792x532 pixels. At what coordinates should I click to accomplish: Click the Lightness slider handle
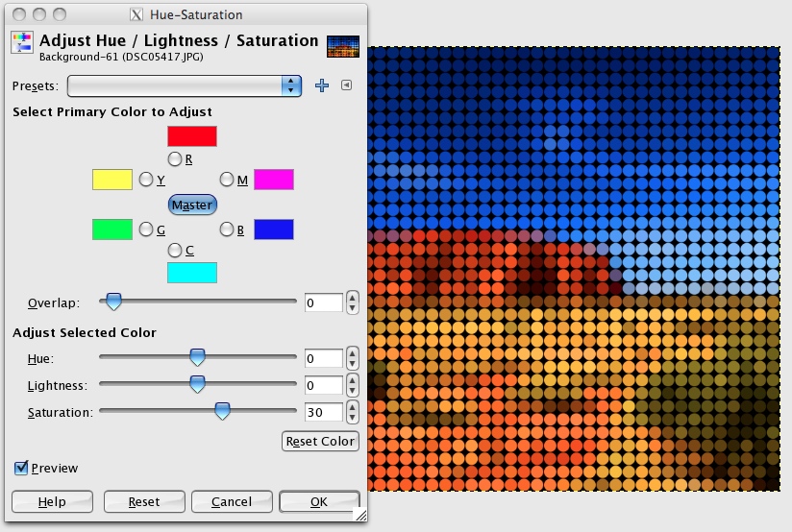[197, 383]
